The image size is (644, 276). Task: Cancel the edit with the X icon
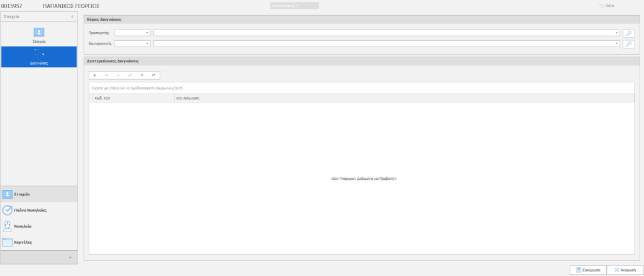pos(142,75)
